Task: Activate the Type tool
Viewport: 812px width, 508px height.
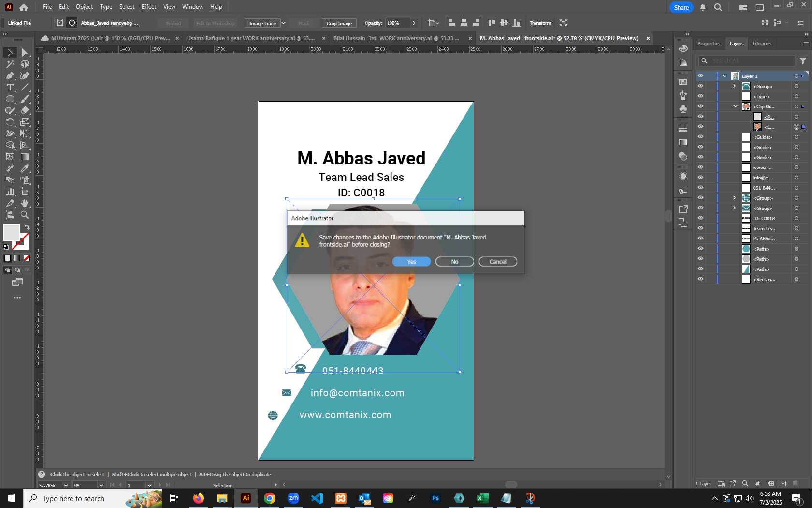Action: pos(10,87)
